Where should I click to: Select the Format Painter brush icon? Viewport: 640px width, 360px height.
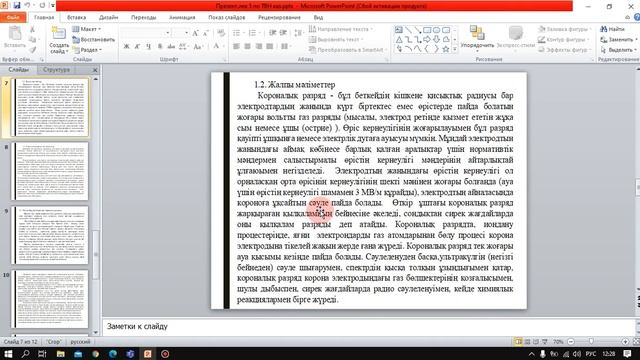coord(32,50)
